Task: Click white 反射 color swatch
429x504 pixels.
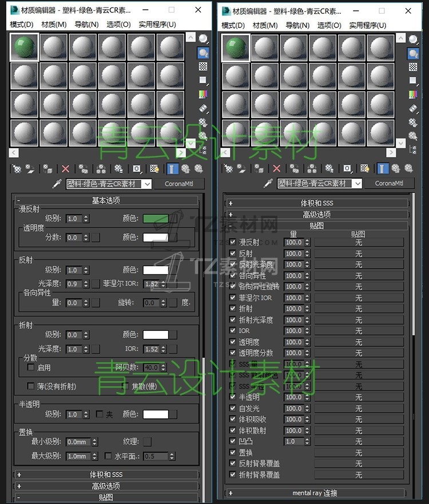Action: click(156, 270)
